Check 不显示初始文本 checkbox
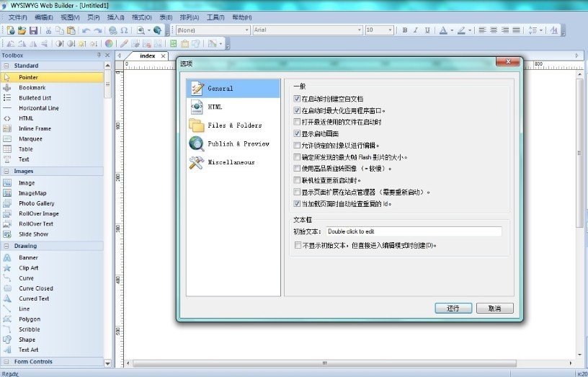 (x=298, y=245)
